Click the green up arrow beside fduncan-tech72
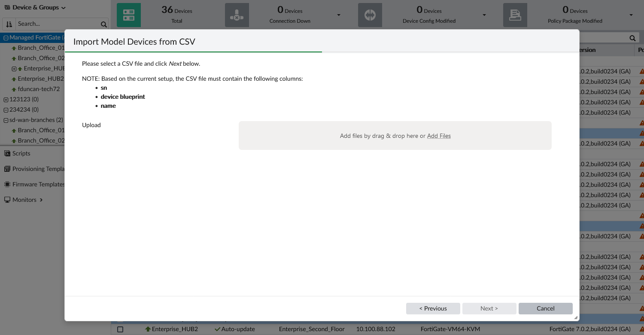The width and height of the screenshot is (644, 335). (x=14, y=89)
